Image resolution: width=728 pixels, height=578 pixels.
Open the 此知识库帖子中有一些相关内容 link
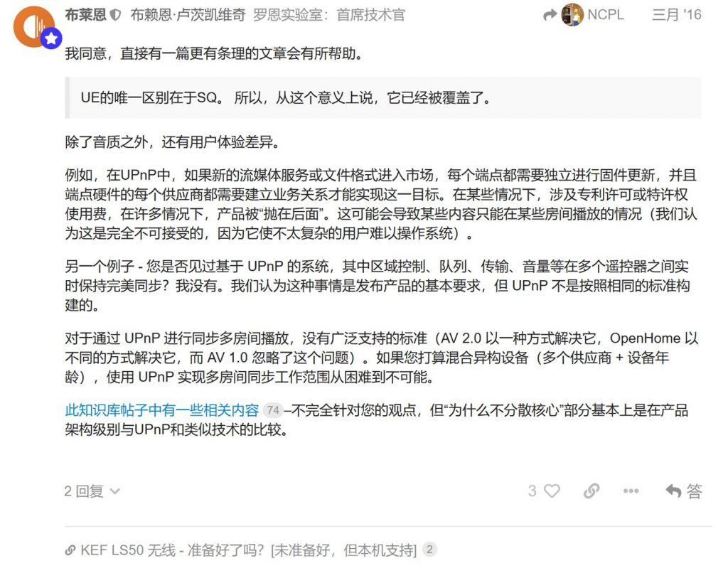[162, 410]
